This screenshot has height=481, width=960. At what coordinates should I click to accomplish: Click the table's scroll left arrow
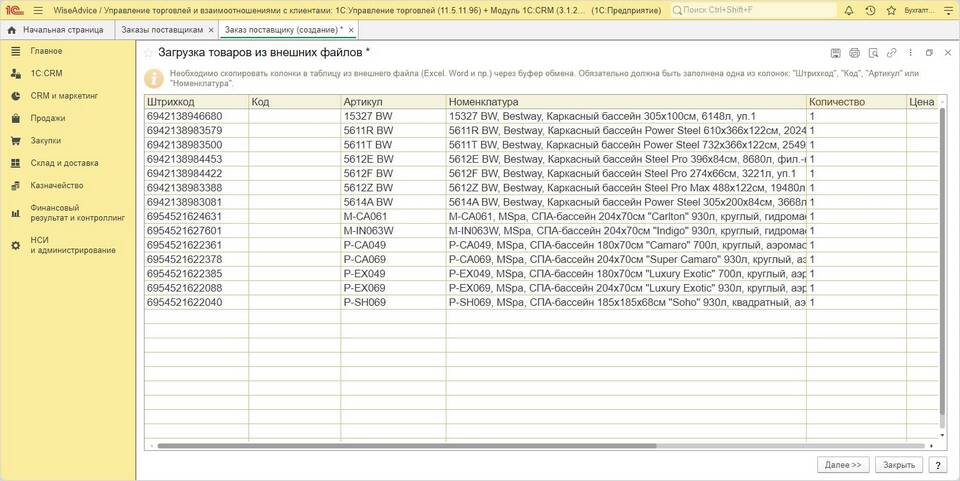click(x=151, y=446)
